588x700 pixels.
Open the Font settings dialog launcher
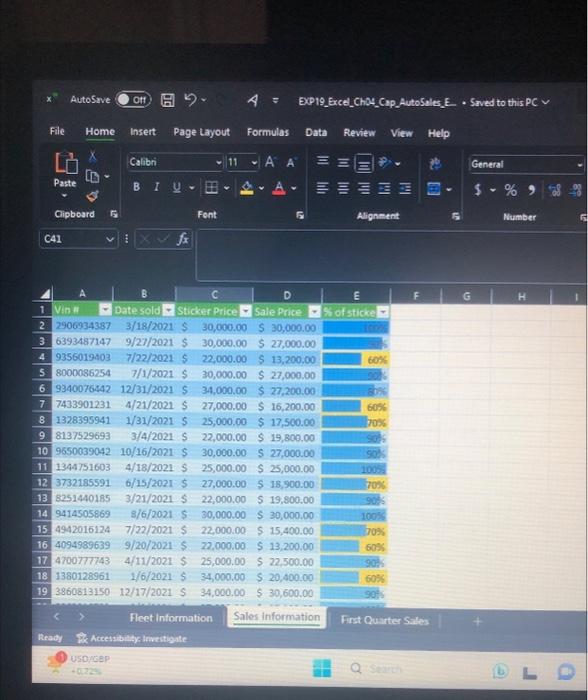point(300,215)
